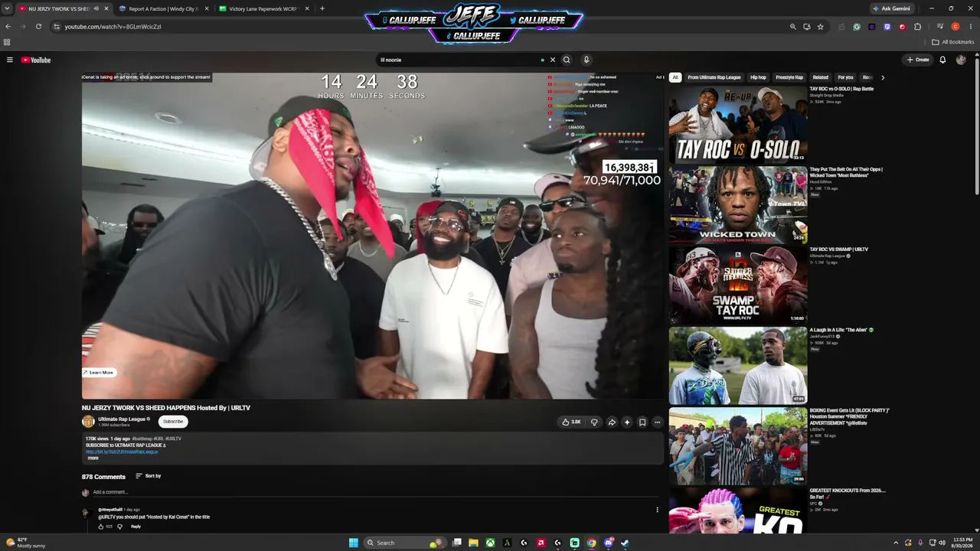This screenshot has width=980, height=551.
Task: Open Wicked Town video thumbnail
Action: [738, 204]
